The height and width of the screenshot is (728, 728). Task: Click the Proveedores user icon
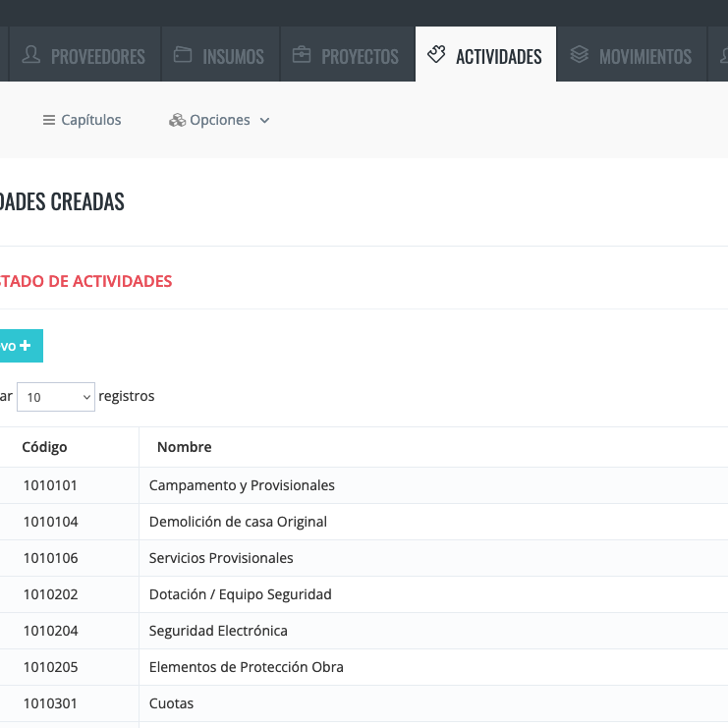pyautogui.click(x=31, y=55)
